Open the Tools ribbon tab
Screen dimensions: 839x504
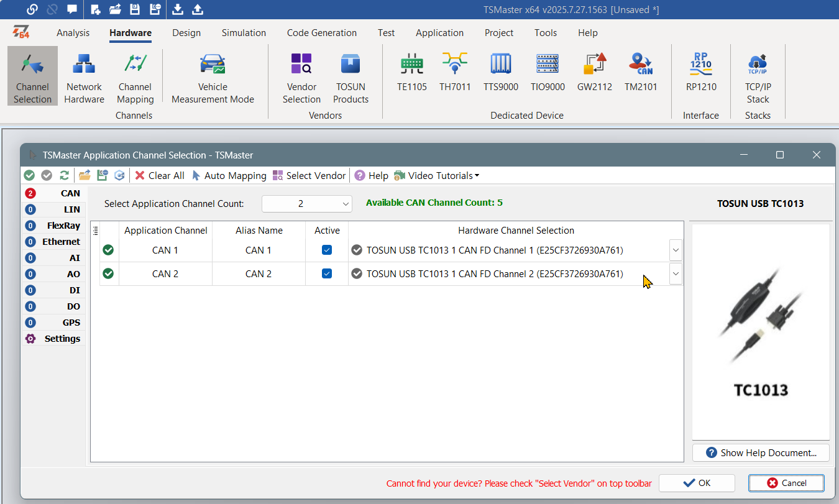click(546, 33)
